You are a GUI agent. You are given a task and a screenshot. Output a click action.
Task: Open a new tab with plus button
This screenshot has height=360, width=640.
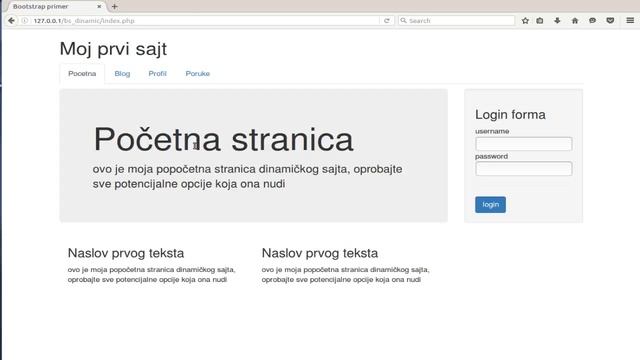click(115, 7)
